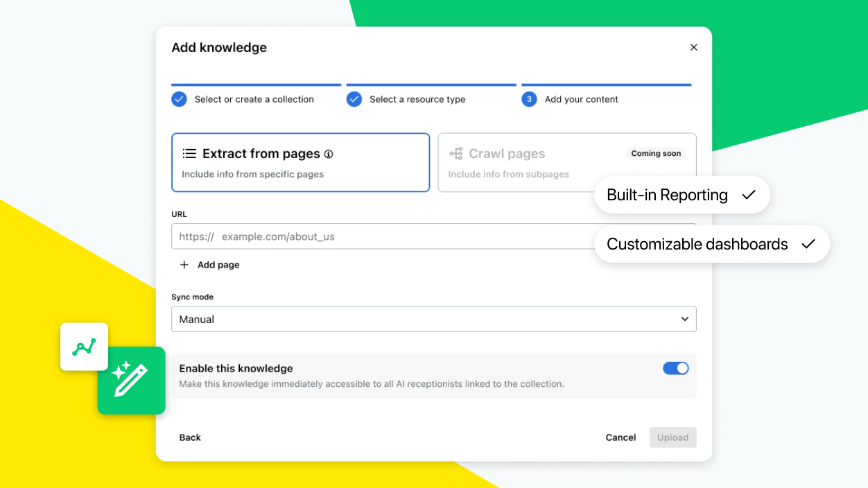Disable the Enable this knowledge switch
The image size is (868, 488).
point(675,368)
